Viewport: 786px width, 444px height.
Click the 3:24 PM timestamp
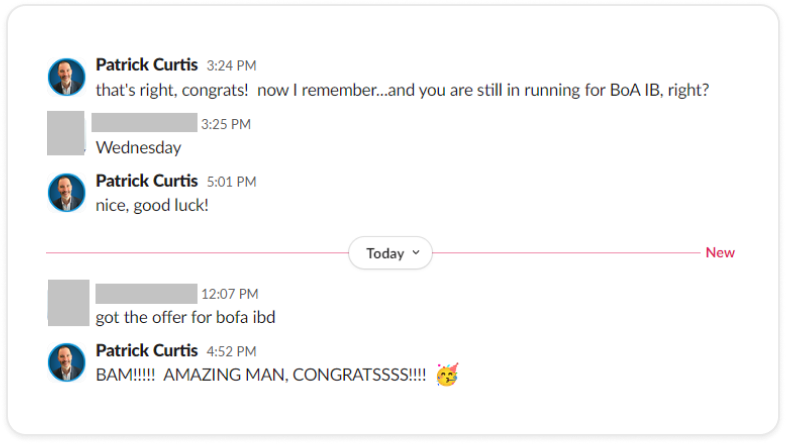coord(231,66)
